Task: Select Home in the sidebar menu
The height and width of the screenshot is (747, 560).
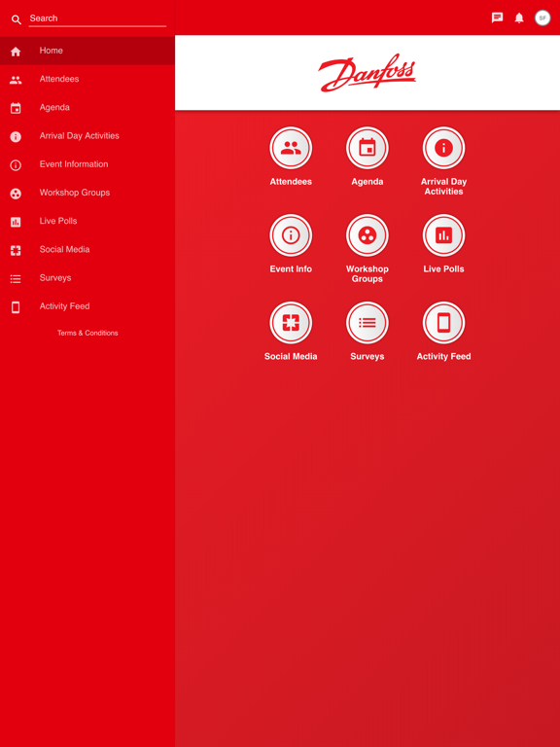Action: pos(87,51)
